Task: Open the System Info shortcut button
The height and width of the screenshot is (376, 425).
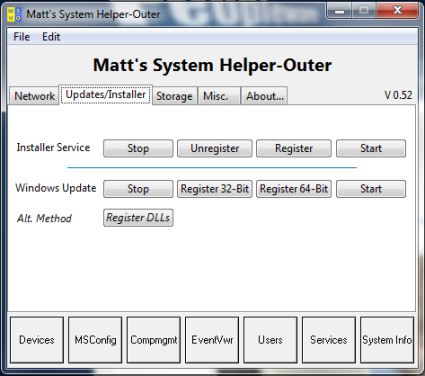Action: click(x=387, y=340)
